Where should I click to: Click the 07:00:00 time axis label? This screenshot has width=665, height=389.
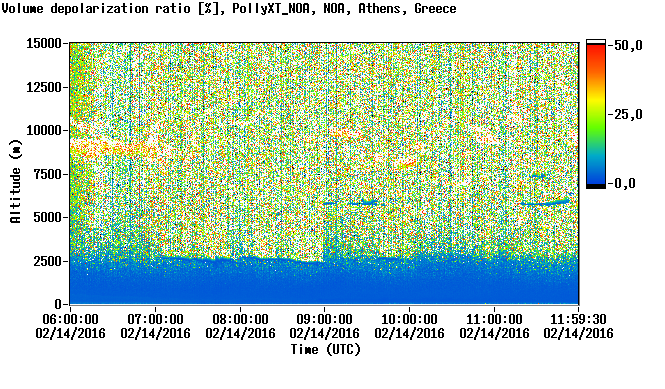[x=155, y=319]
